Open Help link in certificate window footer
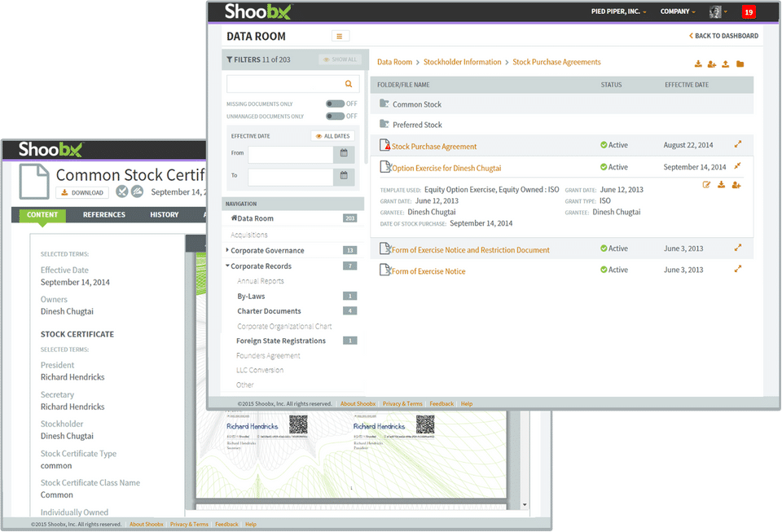The width and height of the screenshot is (782, 532). pyautogui.click(x=251, y=525)
